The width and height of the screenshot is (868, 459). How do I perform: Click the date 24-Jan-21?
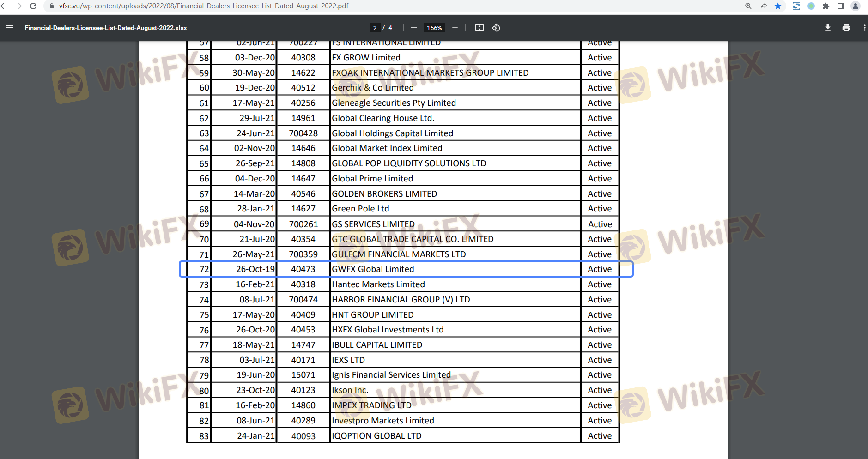pos(256,436)
